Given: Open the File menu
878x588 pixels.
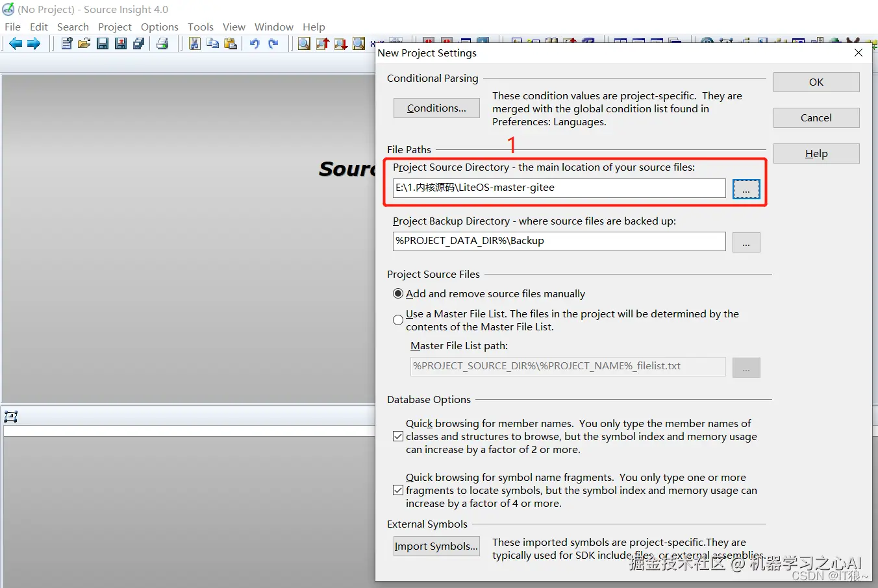Looking at the screenshot, I should pyautogui.click(x=13, y=27).
